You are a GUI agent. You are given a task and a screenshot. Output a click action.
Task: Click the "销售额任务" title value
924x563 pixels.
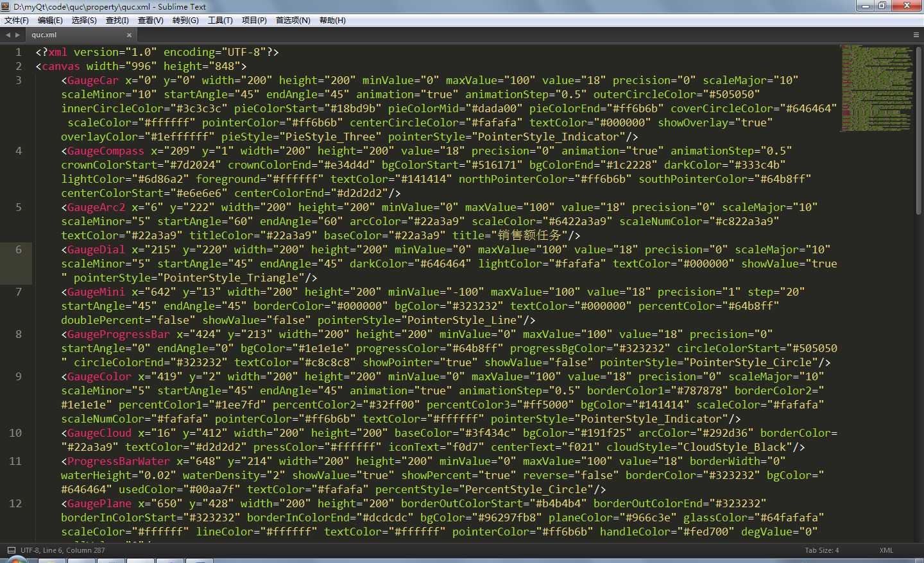pyautogui.click(x=529, y=235)
